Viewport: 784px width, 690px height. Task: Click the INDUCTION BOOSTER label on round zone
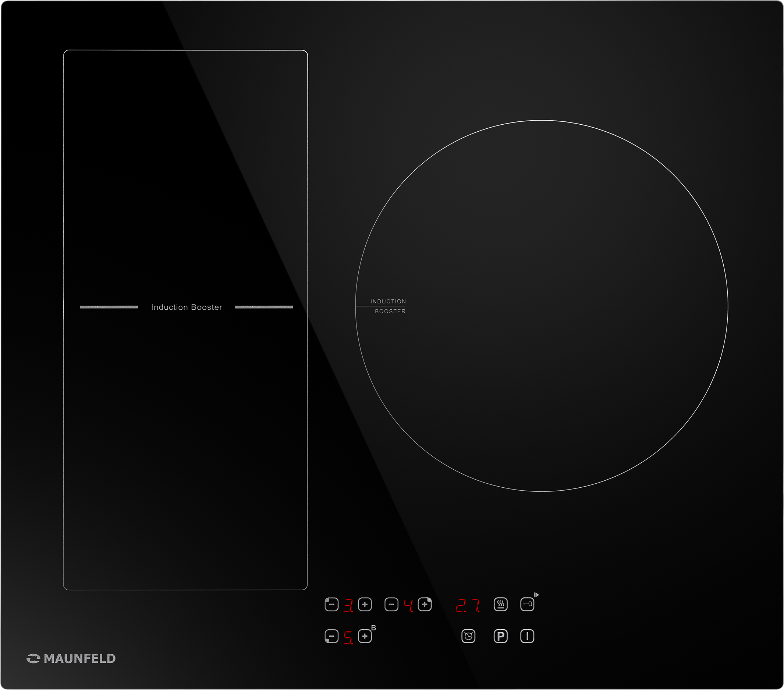pos(388,306)
